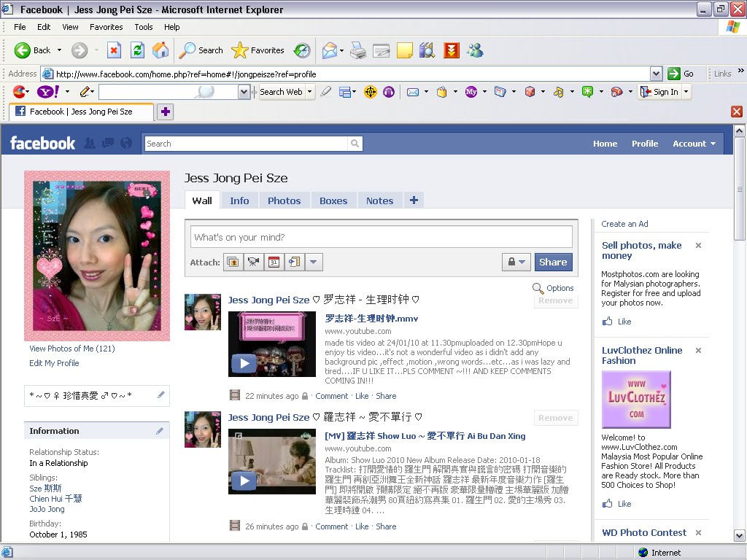Click the Facebook Search field
The height and width of the screenshot is (560, 747).
pyautogui.click(x=247, y=144)
